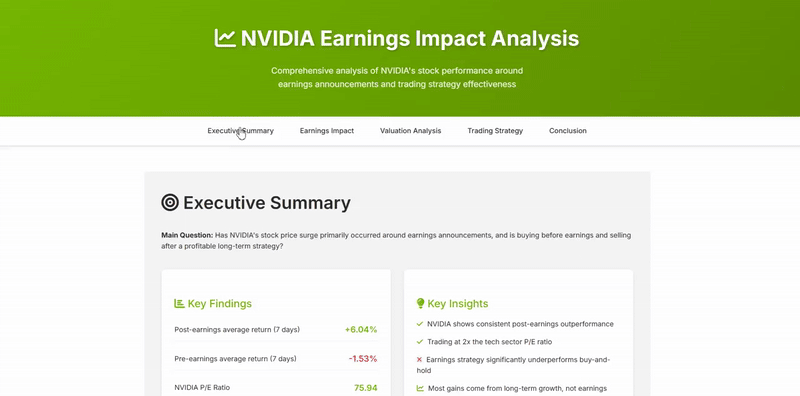800x396 pixels.
Task: Go to the Earnings Impact section
Action: pos(327,131)
